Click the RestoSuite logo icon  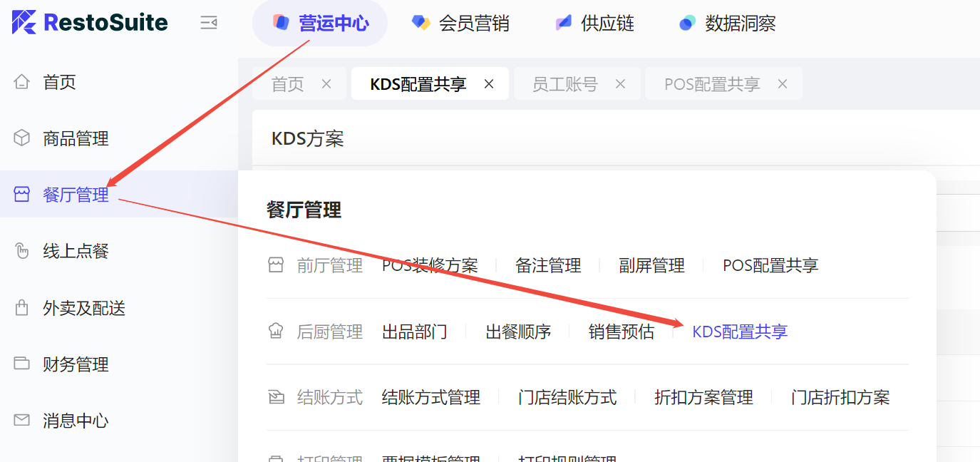(x=24, y=22)
